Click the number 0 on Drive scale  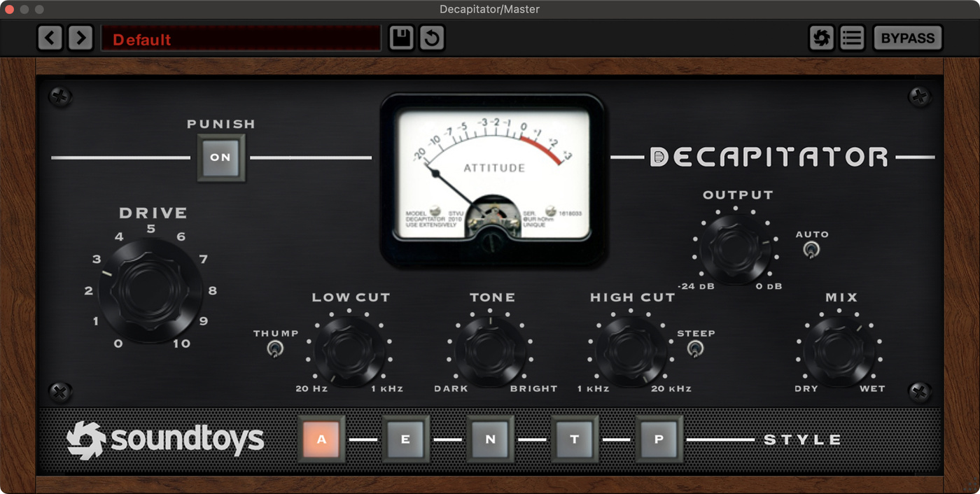click(118, 344)
